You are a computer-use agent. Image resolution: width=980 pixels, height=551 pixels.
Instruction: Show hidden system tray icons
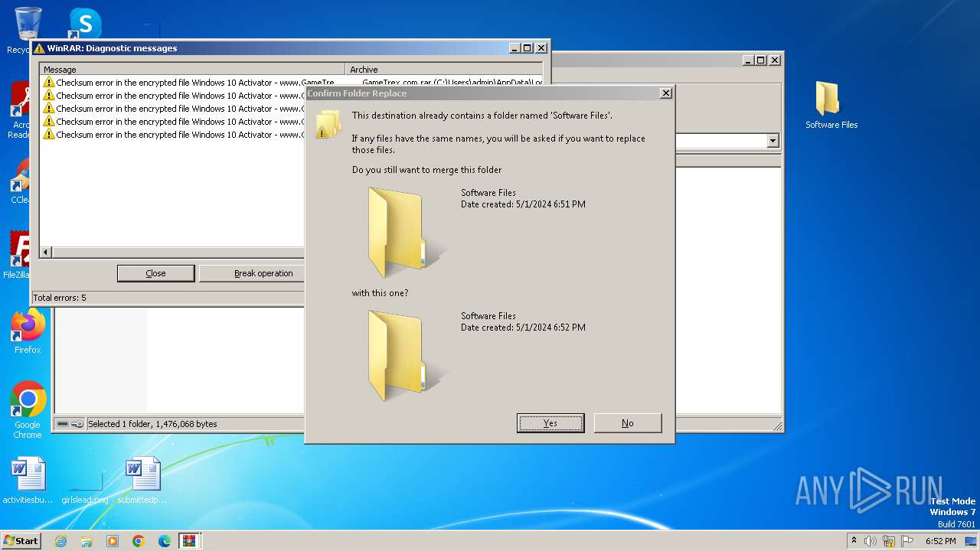pos(854,541)
